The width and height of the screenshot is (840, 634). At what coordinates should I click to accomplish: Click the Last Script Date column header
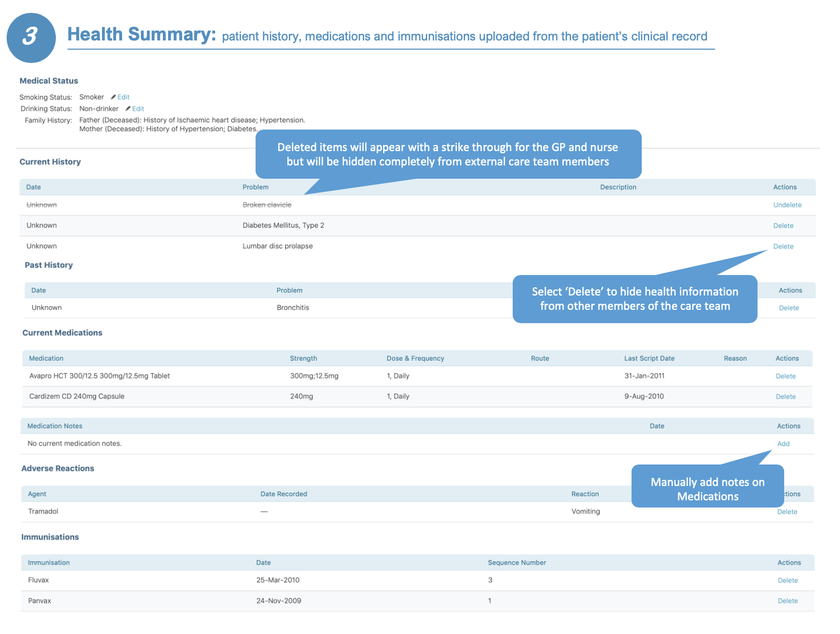tap(649, 358)
